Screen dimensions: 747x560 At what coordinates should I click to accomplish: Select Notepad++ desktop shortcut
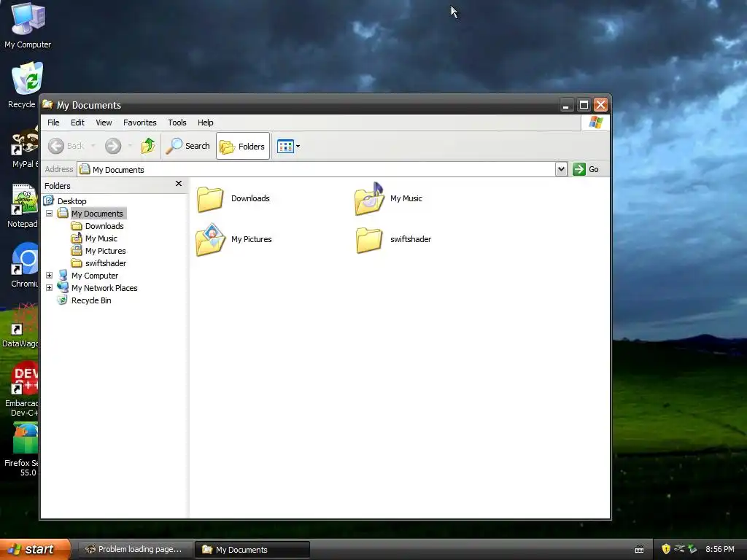coord(23,206)
